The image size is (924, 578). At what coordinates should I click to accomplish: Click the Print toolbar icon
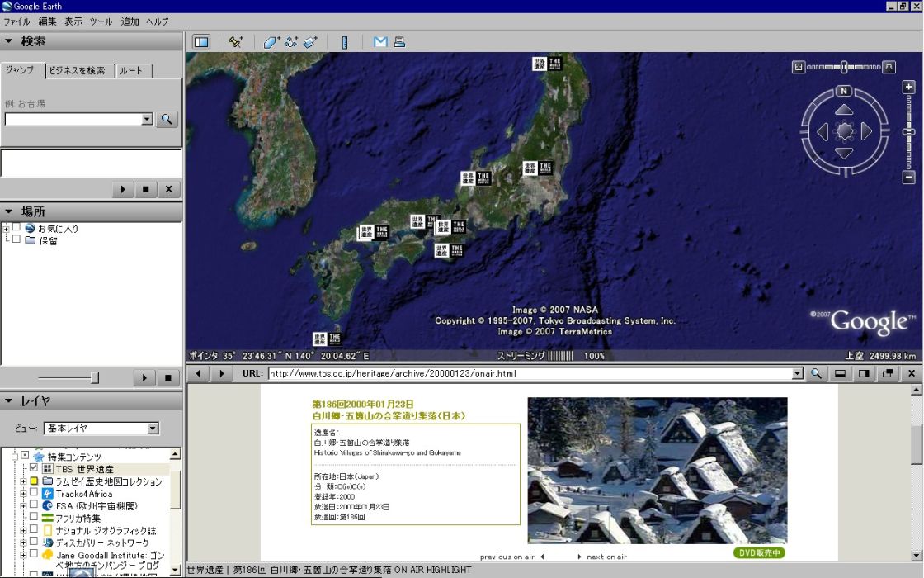pos(399,42)
